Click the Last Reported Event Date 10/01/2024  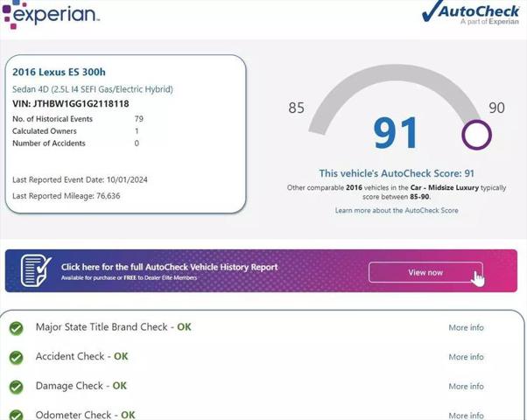point(80,179)
